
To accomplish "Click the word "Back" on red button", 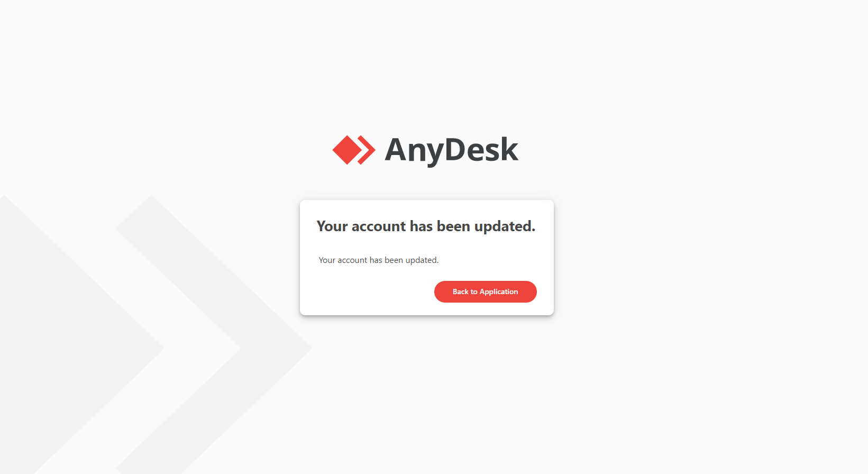I will point(460,291).
